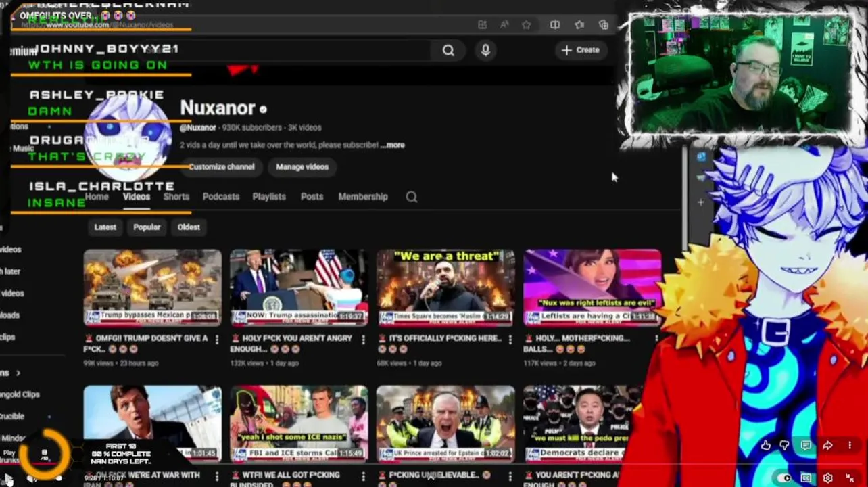Open player settings gear icon

[x=827, y=478]
